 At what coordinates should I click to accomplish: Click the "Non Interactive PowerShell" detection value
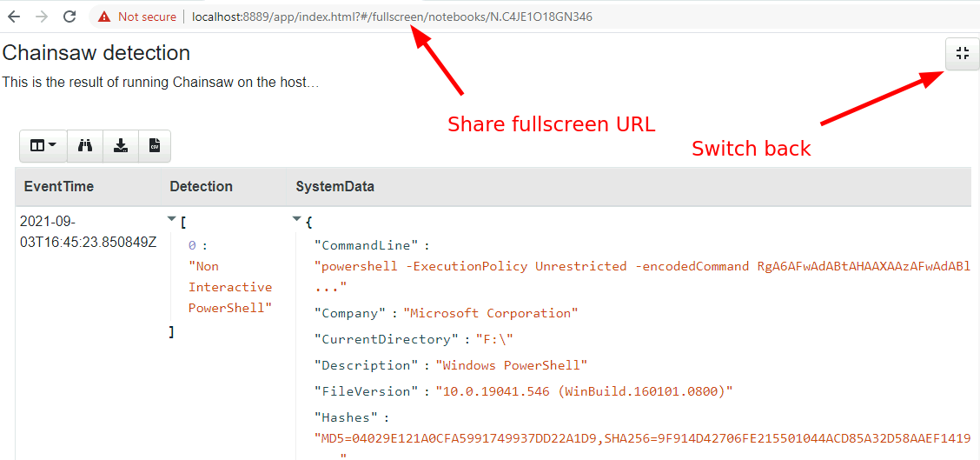tap(229, 287)
